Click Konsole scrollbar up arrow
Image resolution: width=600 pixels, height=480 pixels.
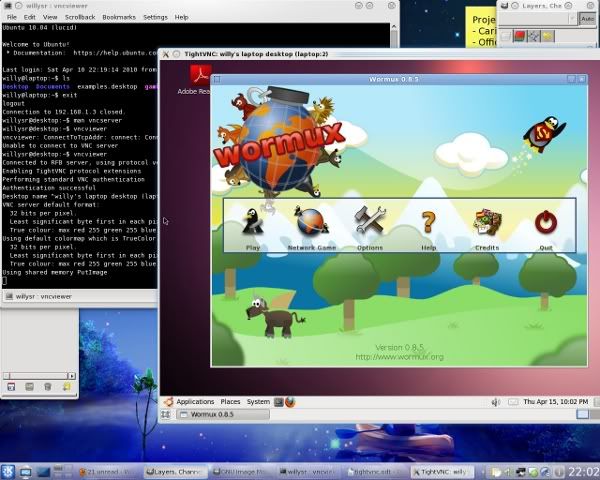pos(394,27)
